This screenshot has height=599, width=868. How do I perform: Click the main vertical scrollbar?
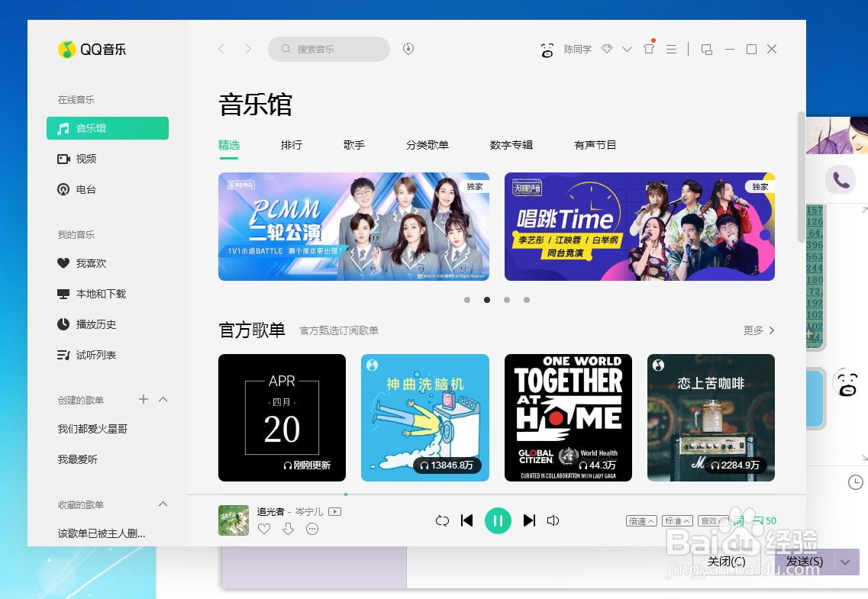[801, 177]
